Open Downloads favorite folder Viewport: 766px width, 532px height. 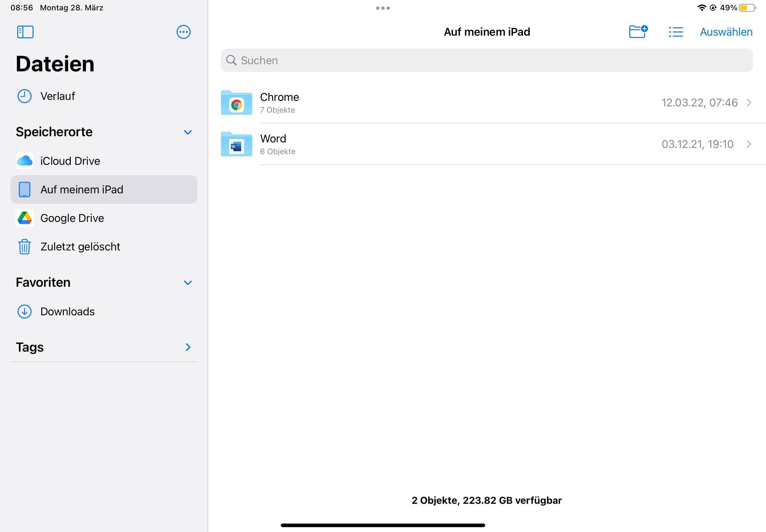click(x=68, y=311)
